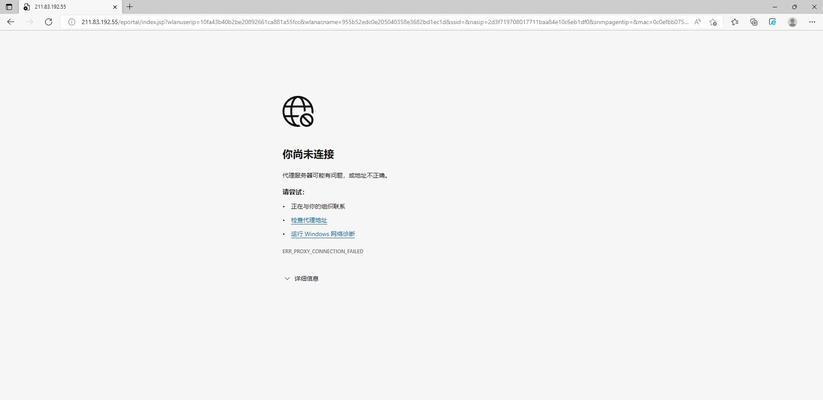This screenshot has height=400, width=823.
Task: Expand the 详细信息 section
Action: (x=301, y=279)
